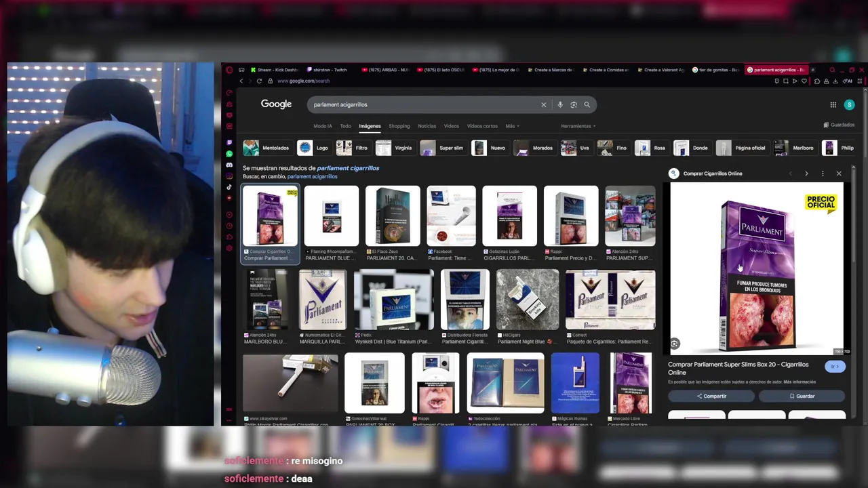Go to Google homepage via logo

click(x=276, y=104)
